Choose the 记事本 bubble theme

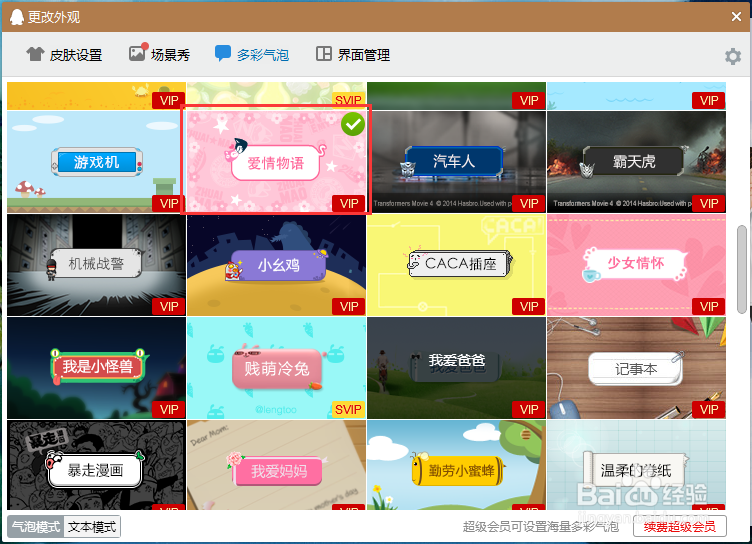click(636, 368)
